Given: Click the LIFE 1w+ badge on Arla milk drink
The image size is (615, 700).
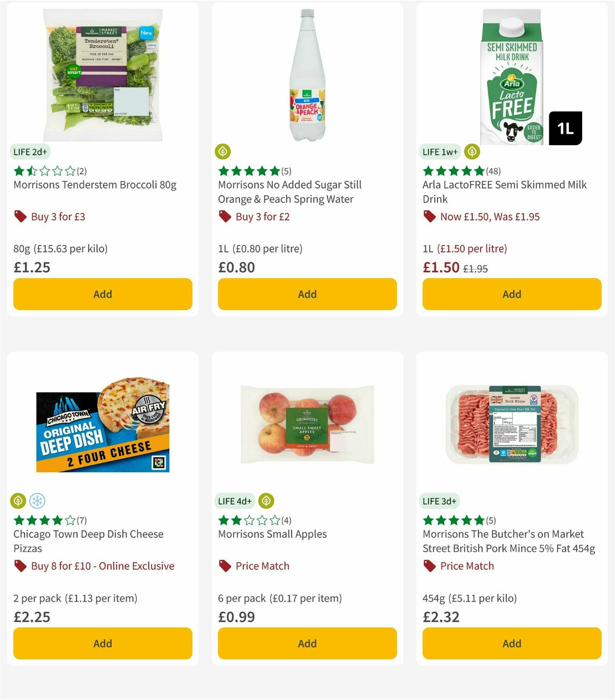Looking at the screenshot, I should [439, 152].
